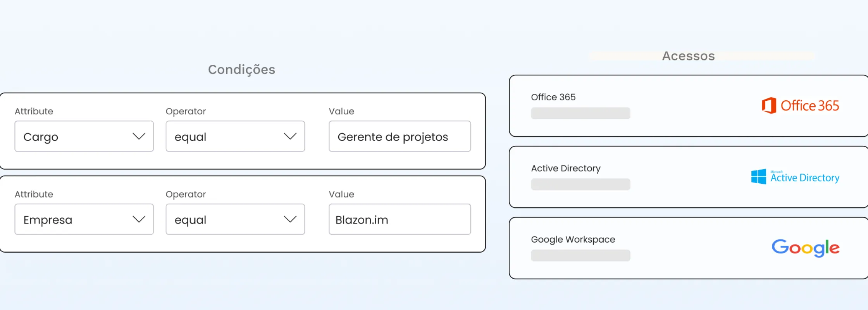The height and width of the screenshot is (310, 868).
Task: Select the Google Workspace access card label
Action: (573, 239)
